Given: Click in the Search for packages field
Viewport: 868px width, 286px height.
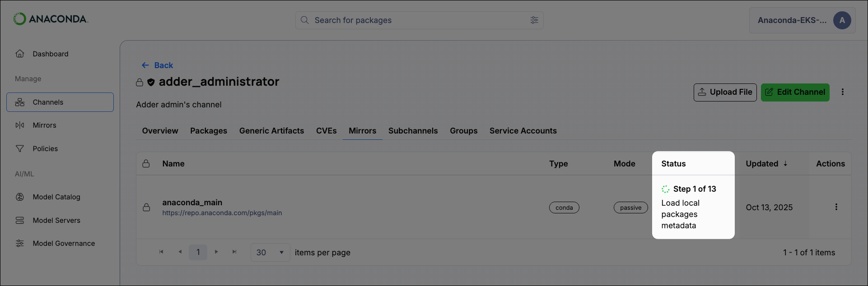Looking at the screenshot, I should coord(419,20).
